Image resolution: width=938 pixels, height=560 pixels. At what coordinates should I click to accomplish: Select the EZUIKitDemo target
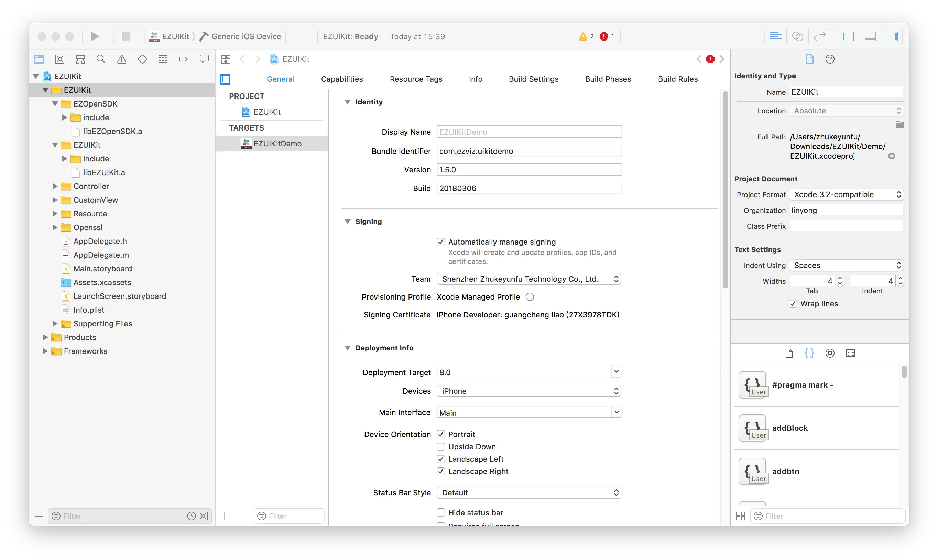click(x=277, y=144)
